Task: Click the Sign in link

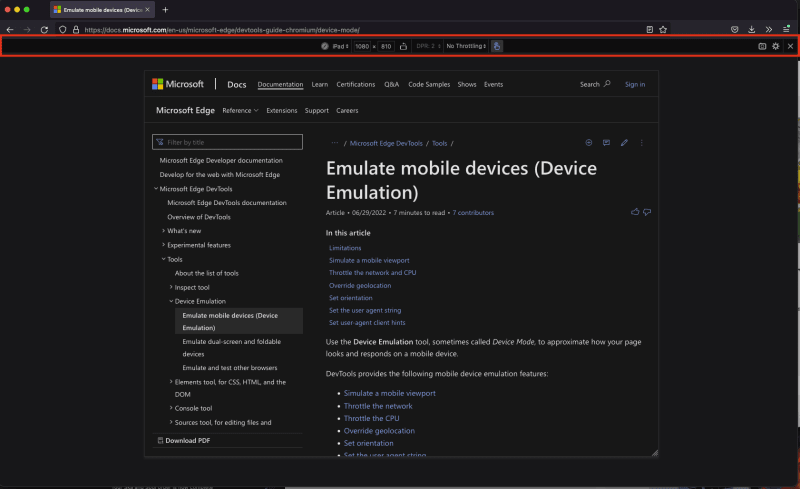Action: point(635,85)
